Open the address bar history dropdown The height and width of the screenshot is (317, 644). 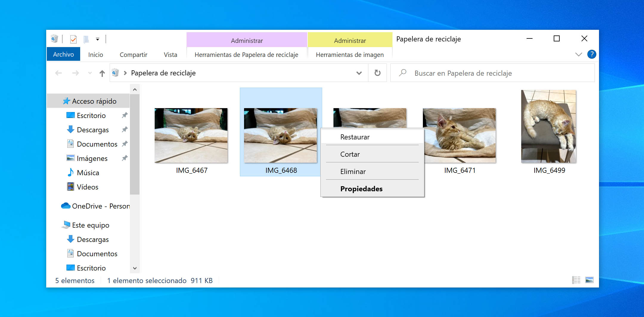point(359,73)
